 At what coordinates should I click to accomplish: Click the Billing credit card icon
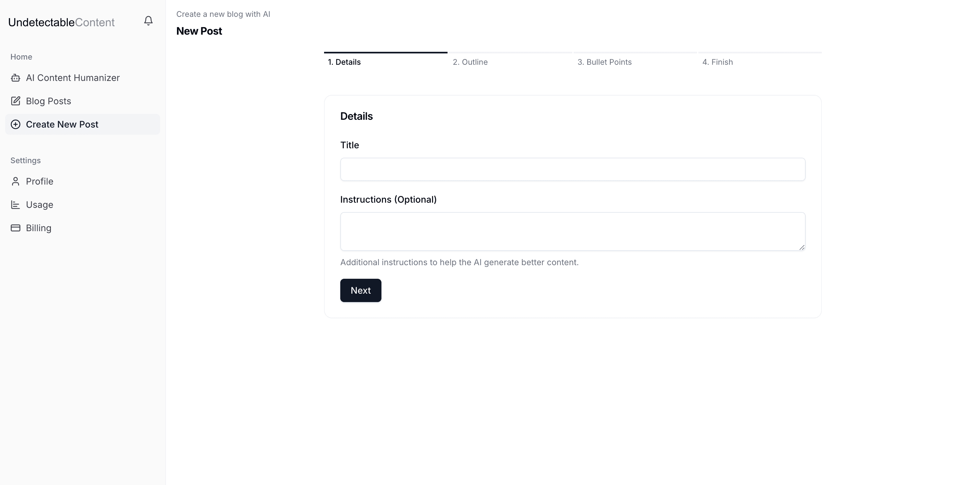point(16,228)
